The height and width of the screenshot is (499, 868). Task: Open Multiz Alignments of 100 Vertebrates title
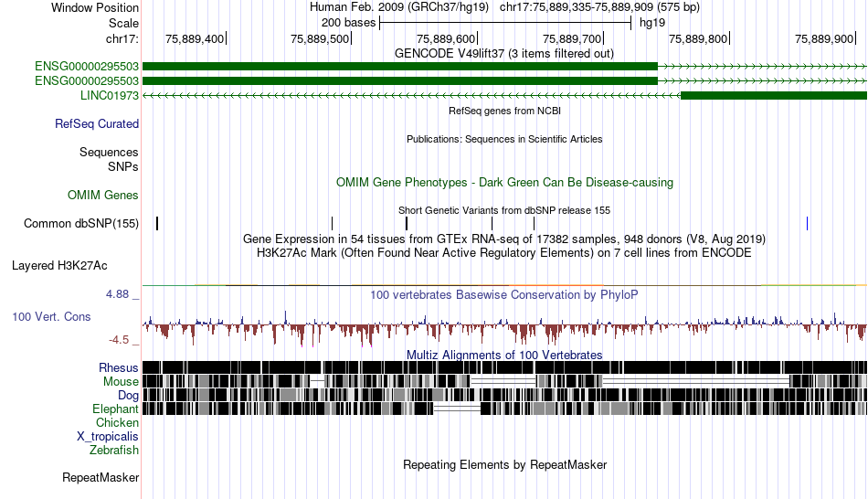tap(504, 355)
